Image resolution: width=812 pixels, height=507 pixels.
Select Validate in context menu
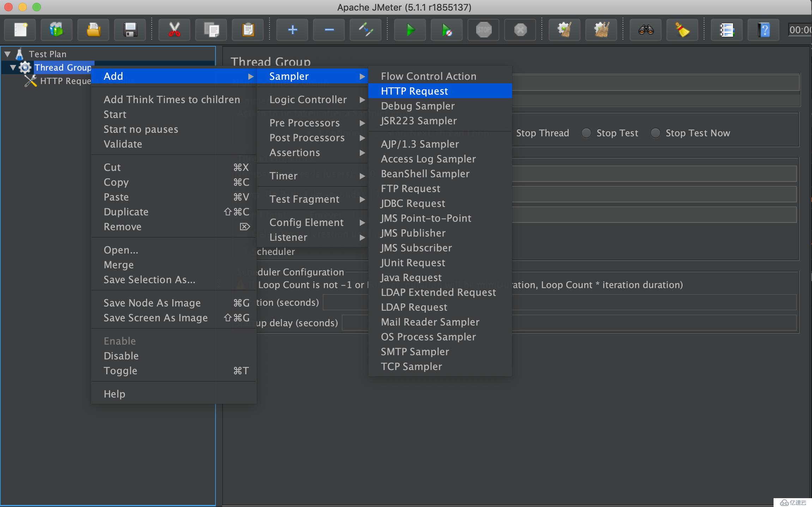(174, 144)
